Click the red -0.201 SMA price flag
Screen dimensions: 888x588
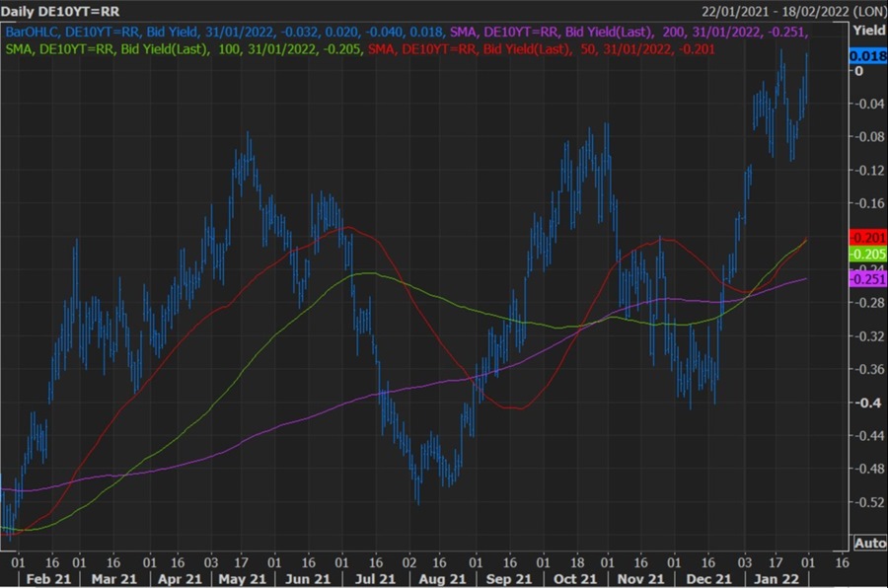click(x=866, y=237)
